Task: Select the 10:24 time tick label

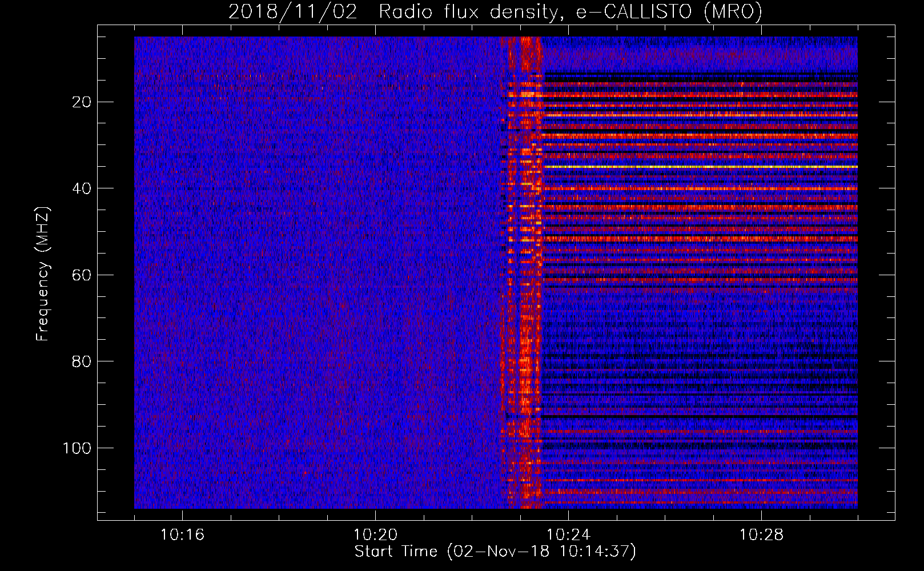Action: 568,535
